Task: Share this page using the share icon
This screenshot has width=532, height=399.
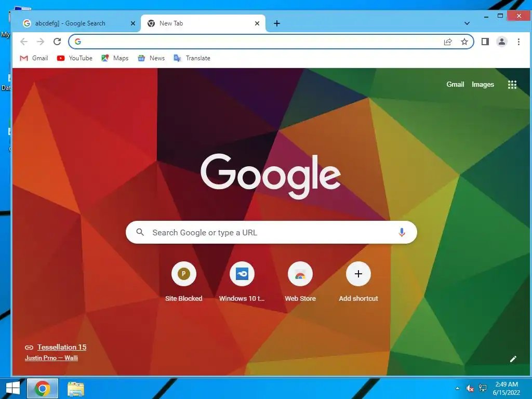Action: point(448,42)
